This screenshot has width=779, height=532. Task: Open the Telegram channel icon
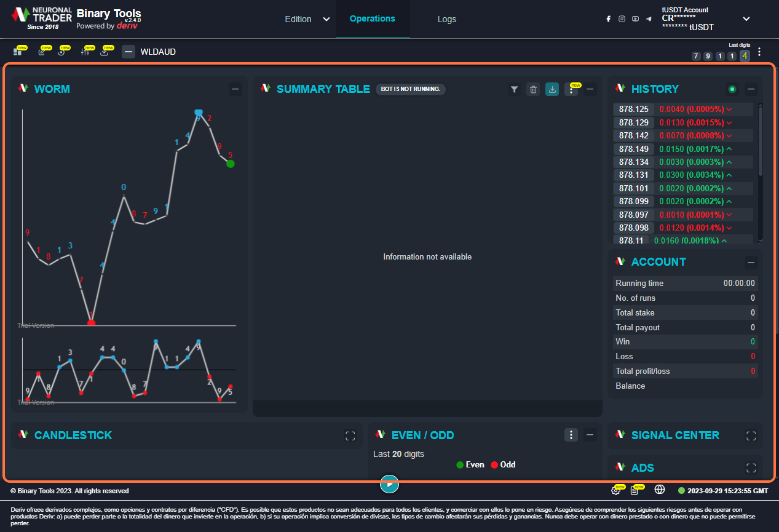(649, 19)
